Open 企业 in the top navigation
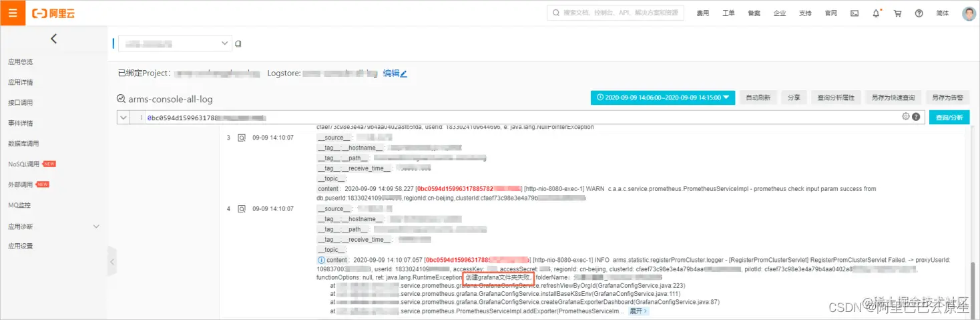This screenshot has height=320, width=980. (780, 13)
